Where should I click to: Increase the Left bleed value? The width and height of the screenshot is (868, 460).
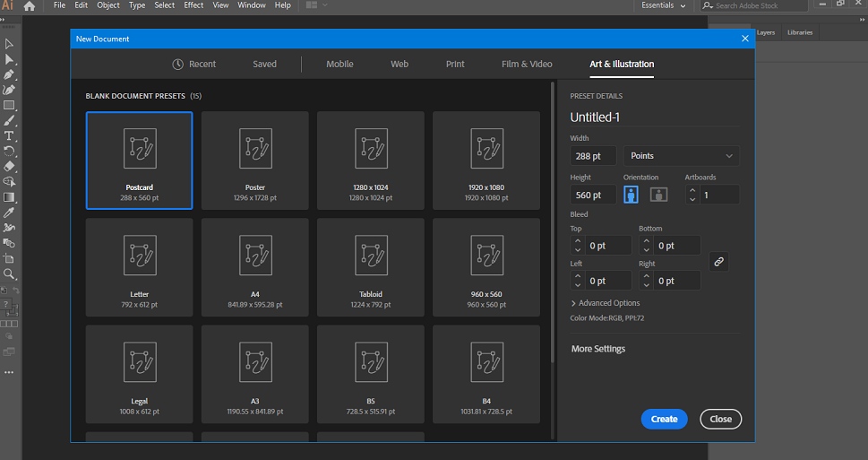coord(578,276)
